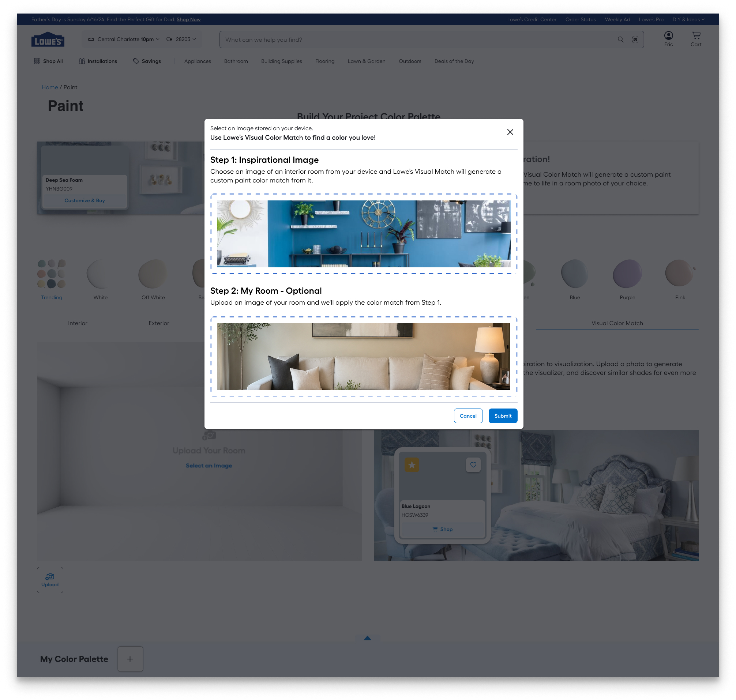
Task: Open the Eric account icon
Action: (x=668, y=39)
